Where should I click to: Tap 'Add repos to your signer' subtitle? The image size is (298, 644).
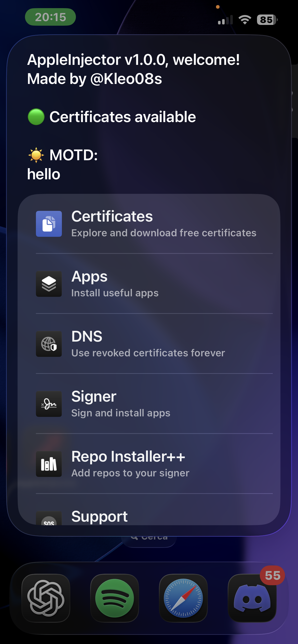click(130, 473)
